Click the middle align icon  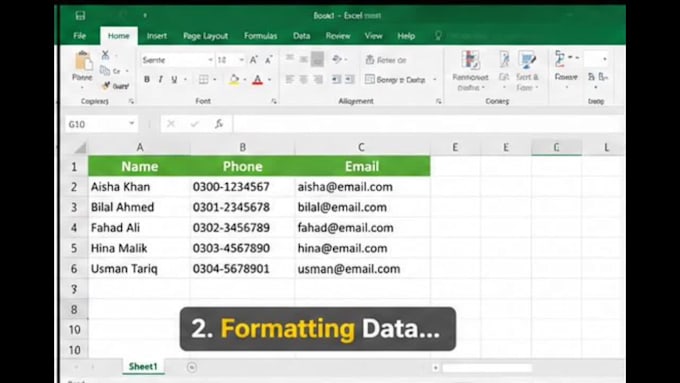tap(304, 59)
